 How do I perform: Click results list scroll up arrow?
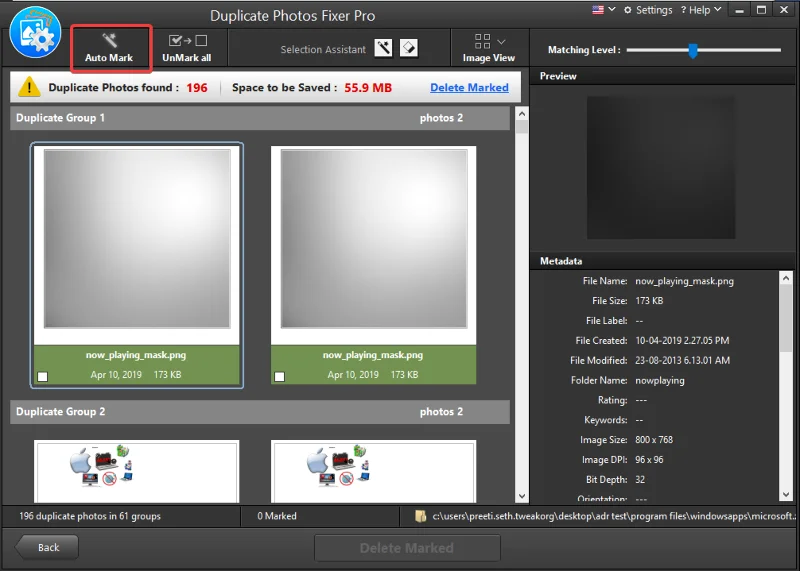pyautogui.click(x=521, y=113)
